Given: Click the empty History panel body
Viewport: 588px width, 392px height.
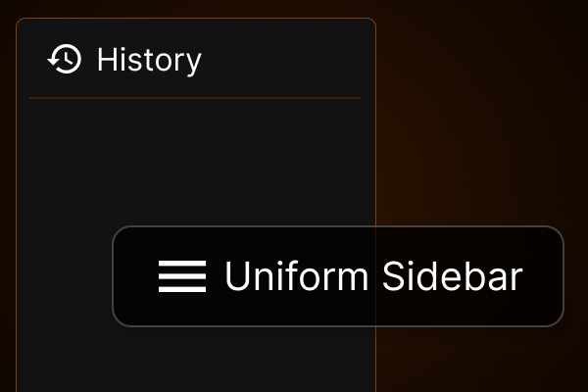Looking at the screenshot, I should pos(195,162).
